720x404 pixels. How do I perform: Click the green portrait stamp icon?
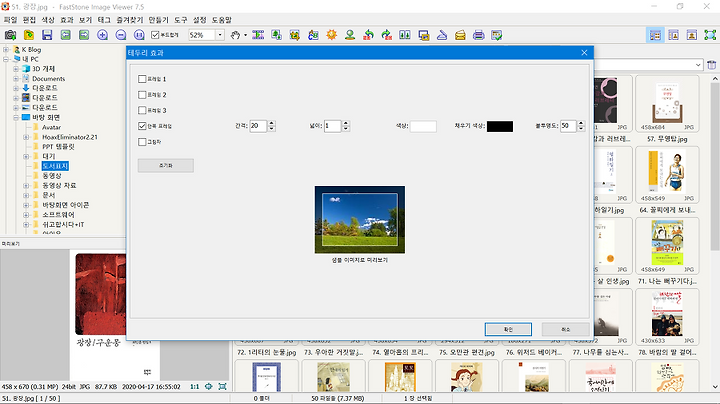tap(350, 35)
